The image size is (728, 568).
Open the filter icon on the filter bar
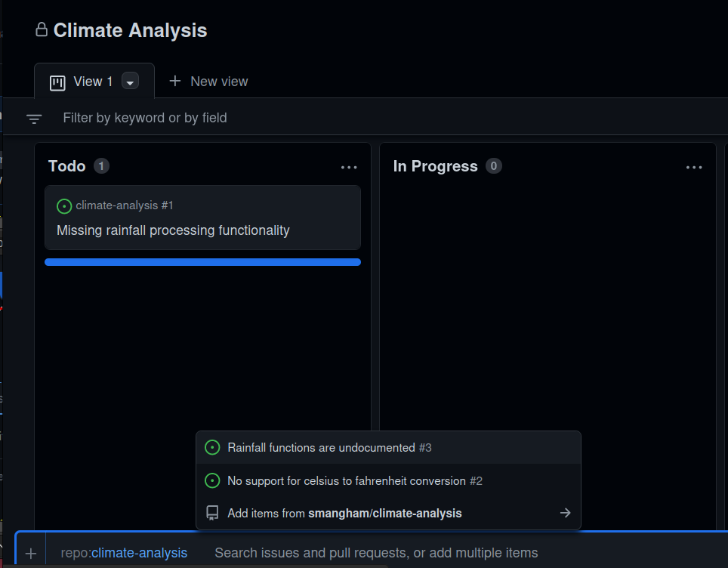click(33, 119)
